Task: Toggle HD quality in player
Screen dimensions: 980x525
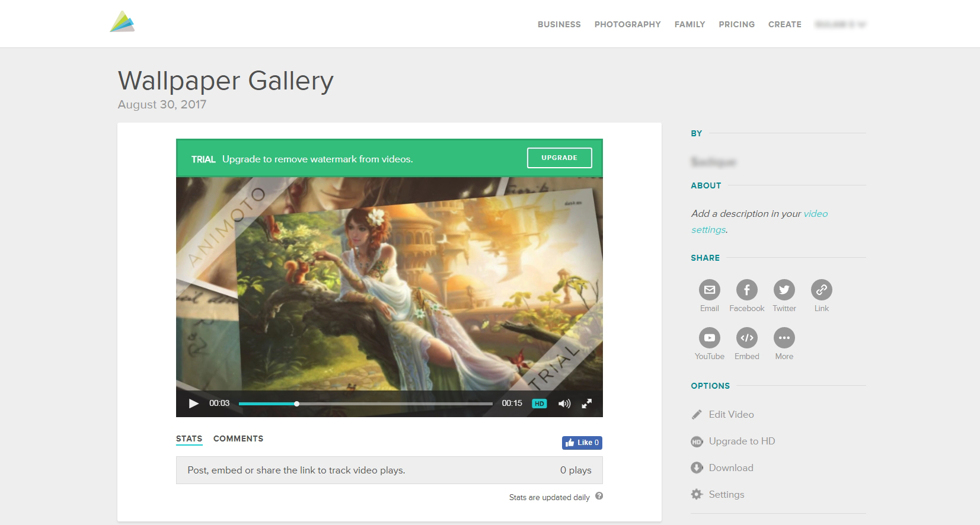Action: pyautogui.click(x=539, y=404)
